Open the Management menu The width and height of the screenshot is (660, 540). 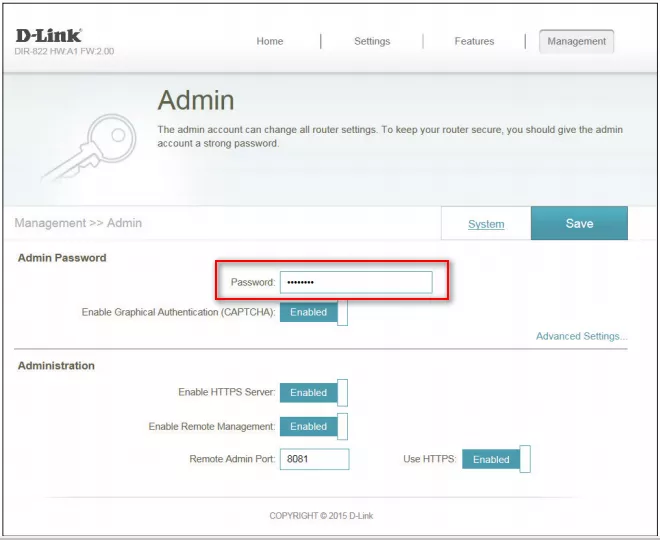577,41
